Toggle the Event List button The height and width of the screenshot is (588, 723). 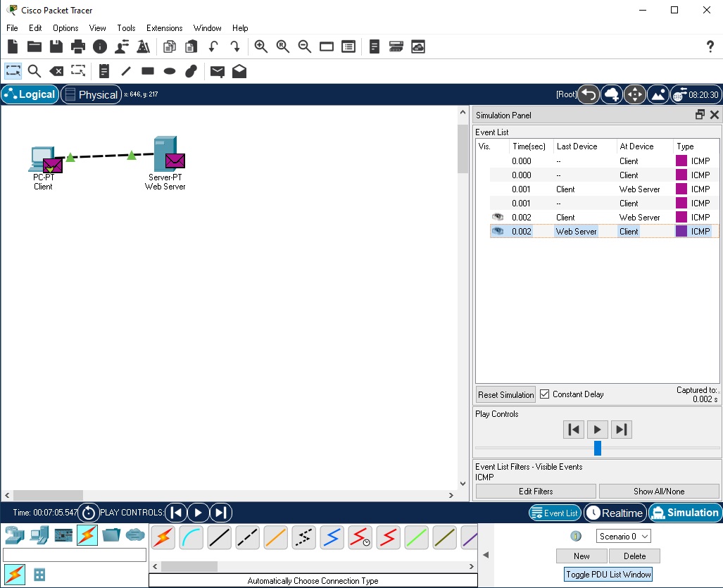pyautogui.click(x=555, y=513)
